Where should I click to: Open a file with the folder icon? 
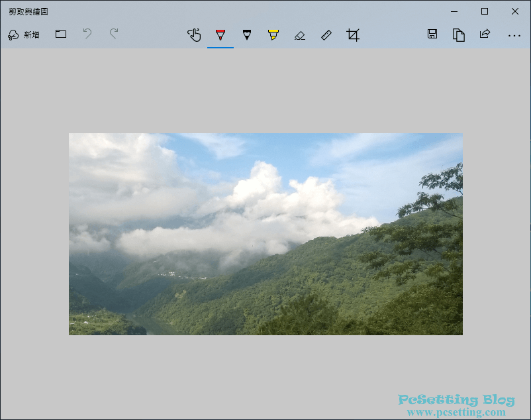(x=61, y=34)
